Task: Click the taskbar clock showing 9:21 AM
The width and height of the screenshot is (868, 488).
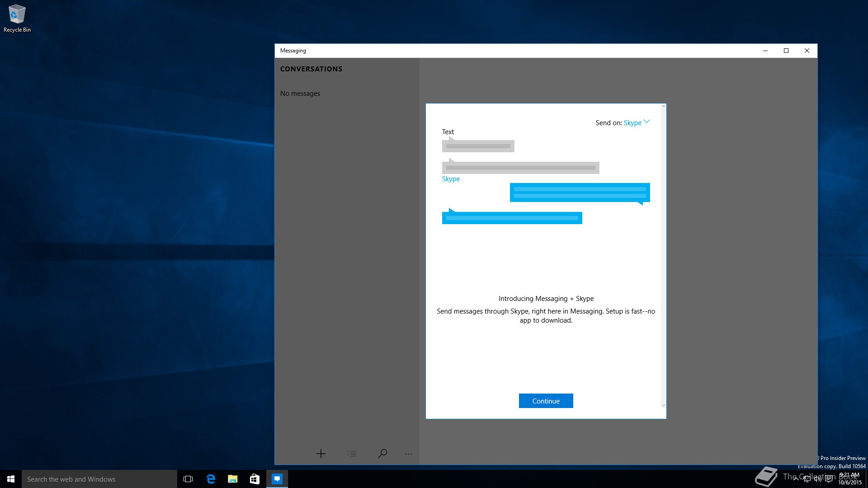Action: click(x=850, y=479)
